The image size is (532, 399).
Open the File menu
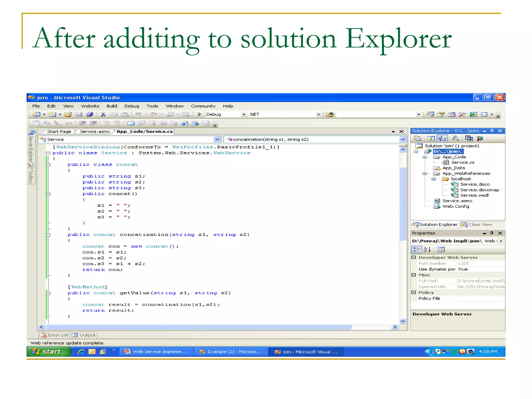[36, 106]
